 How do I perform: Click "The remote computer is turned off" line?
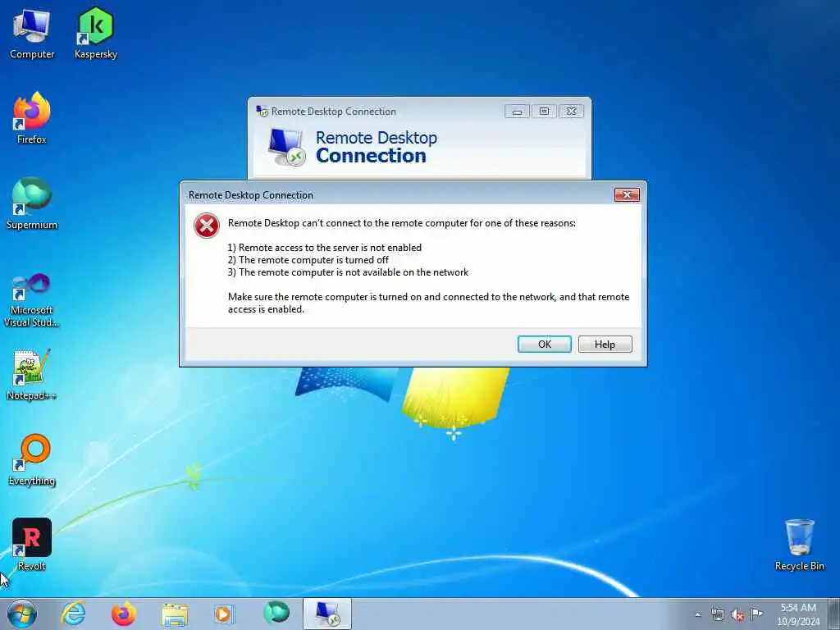click(308, 260)
